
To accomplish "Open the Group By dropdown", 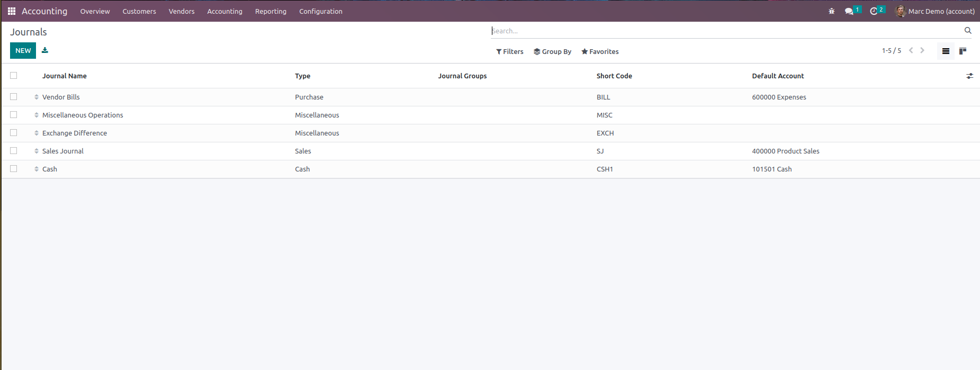I will [553, 52].
